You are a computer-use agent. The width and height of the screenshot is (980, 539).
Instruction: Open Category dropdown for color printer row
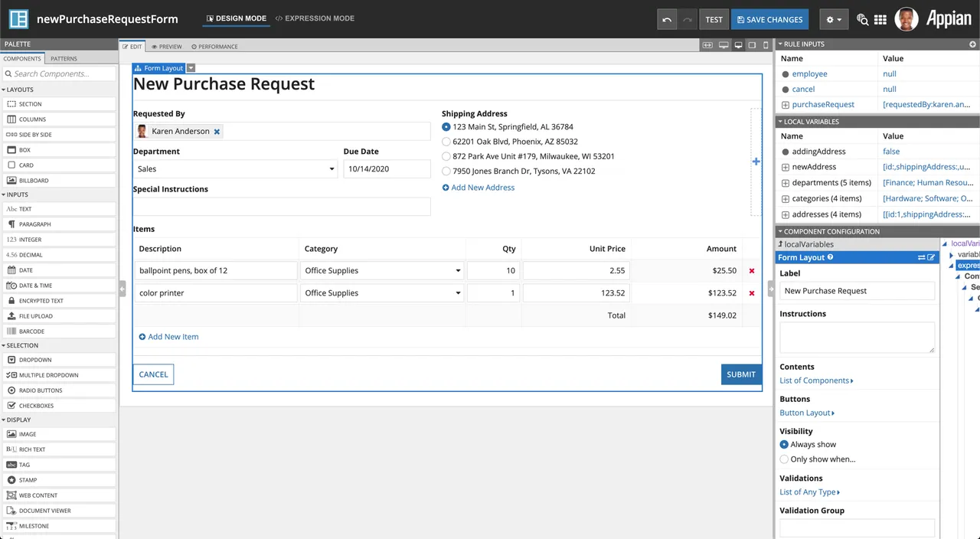pos(383,293)
